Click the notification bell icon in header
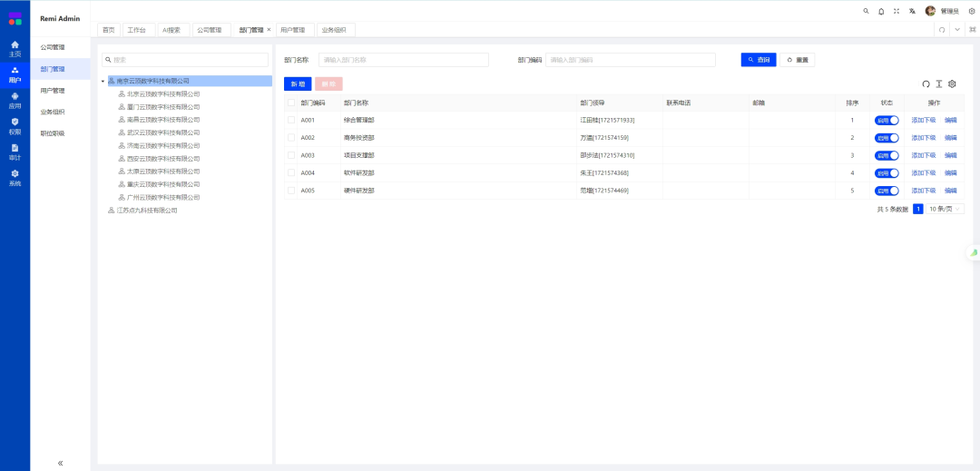980x471 pixels. pos(881,11)
